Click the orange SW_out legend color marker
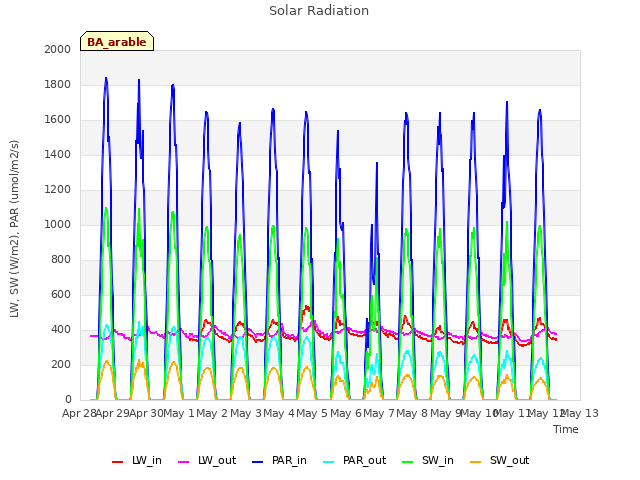 (476, 462)
